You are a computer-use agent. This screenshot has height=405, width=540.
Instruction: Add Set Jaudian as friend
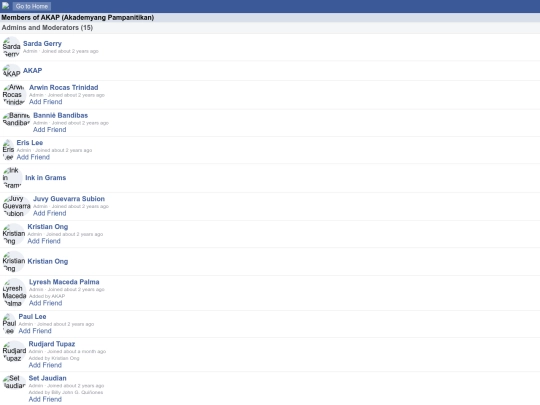click(x=45, y=399)
